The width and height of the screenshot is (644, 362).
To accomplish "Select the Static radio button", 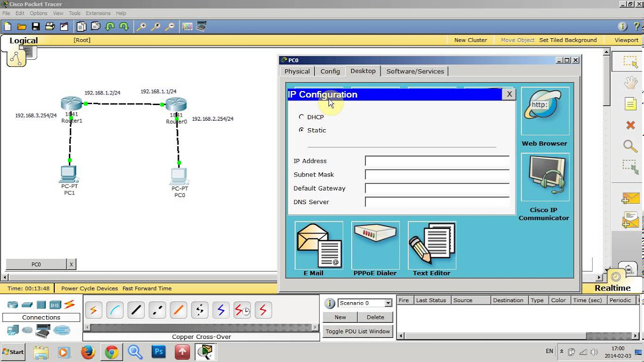I will tap(301, 130).
